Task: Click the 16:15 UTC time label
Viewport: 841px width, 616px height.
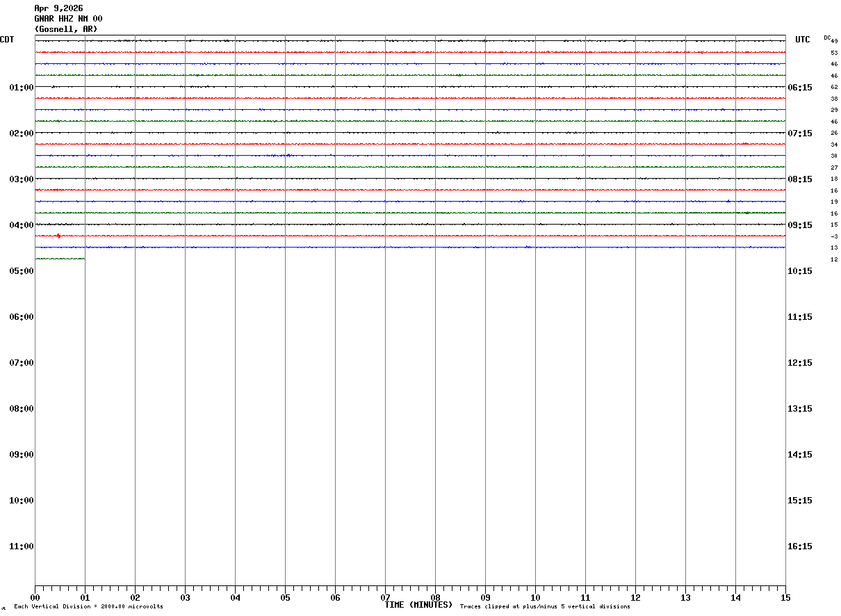Action: tap(800, 546)
